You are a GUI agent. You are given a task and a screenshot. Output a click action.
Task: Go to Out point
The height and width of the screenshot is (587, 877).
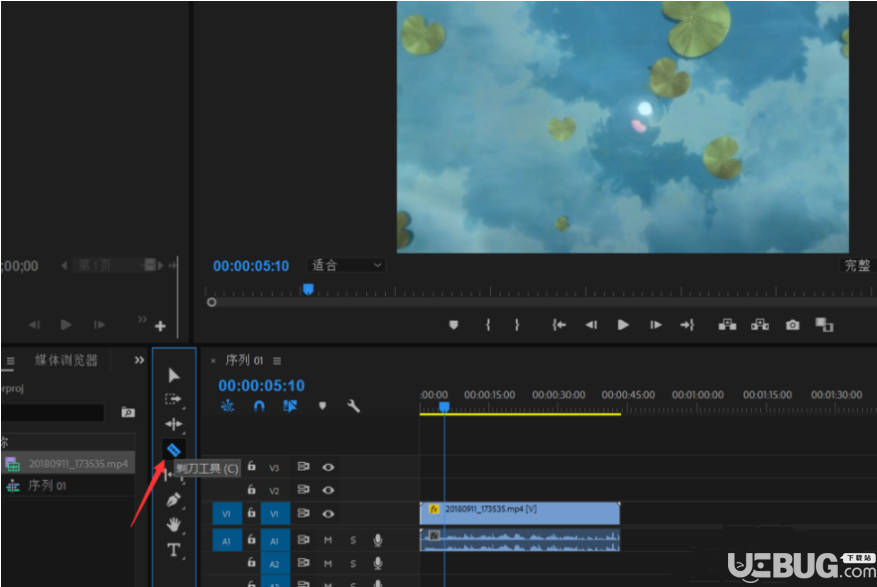[687, 325]
